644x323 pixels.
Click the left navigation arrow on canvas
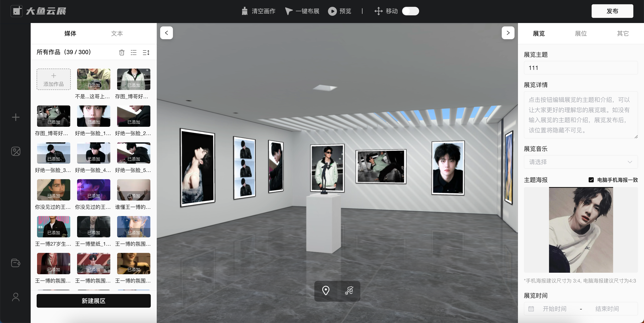pyautogui.click(x=166, y=33)
